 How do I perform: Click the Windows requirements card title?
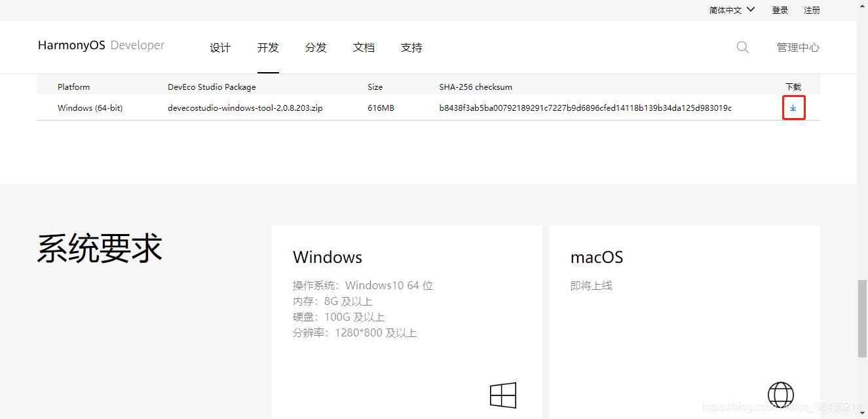[x=328, y=257]
